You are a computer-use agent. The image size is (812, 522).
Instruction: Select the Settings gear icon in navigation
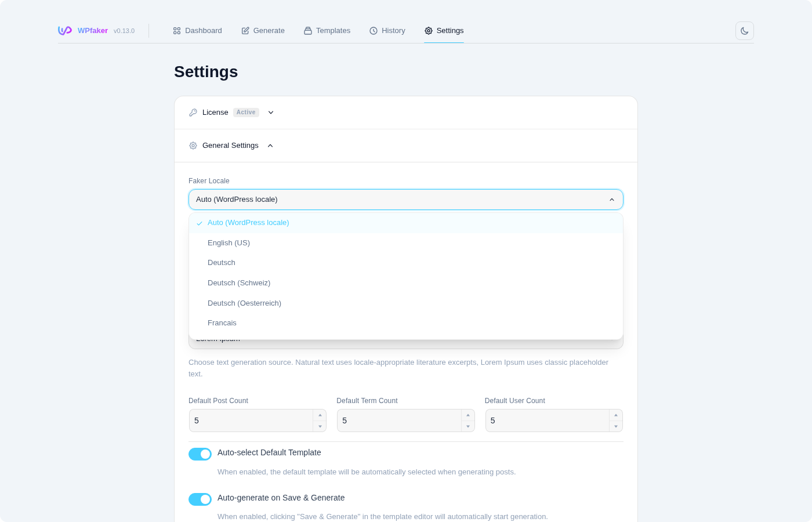[x=429, y=31]
